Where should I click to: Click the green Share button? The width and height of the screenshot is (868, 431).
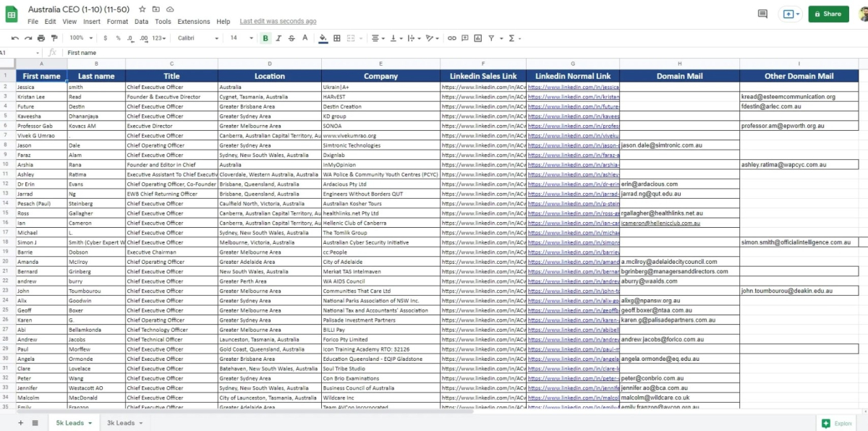[828, 14]
